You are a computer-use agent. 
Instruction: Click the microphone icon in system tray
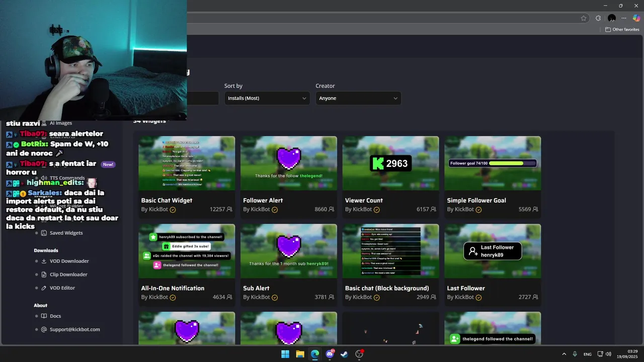(575, 354)
